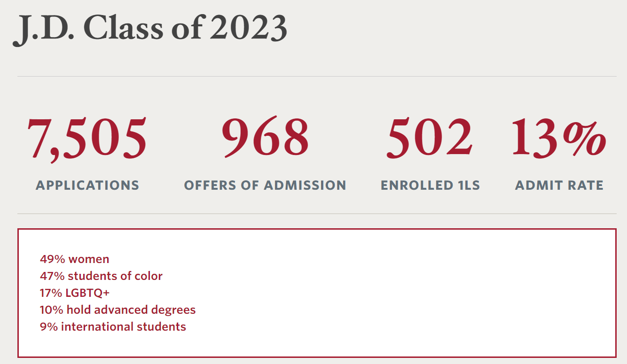Viewport: 627px width, 364px height.
Task: Select the 7,505 applications figure
Action: pos(87,138)
